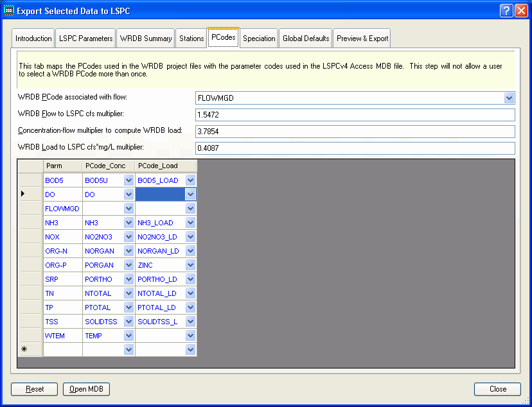Open the LSPC Parameters tab
The image size is (532, 407).
coord(85,38)
